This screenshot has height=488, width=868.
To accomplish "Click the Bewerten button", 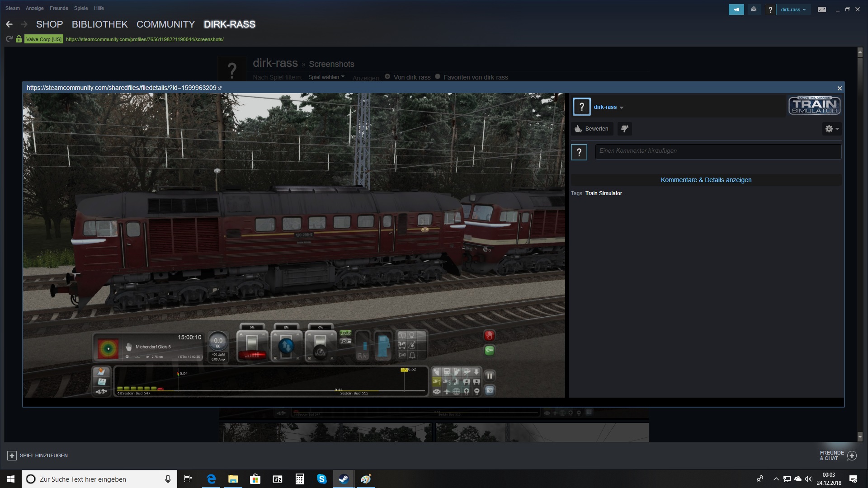I will (x=592, y=129).
